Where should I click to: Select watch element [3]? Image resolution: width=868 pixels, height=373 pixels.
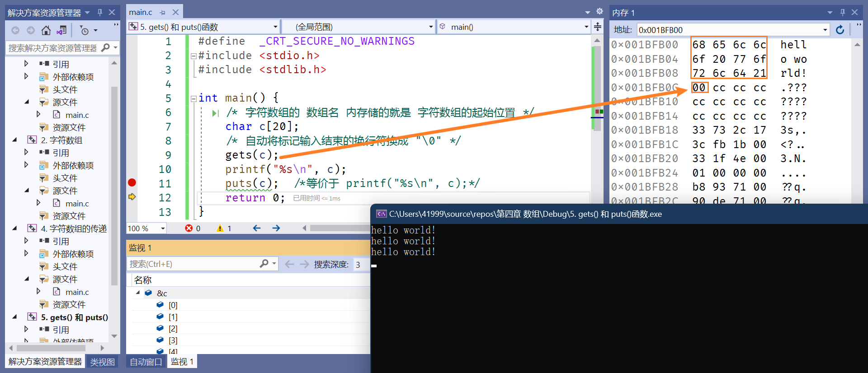[x=173, y=340]
